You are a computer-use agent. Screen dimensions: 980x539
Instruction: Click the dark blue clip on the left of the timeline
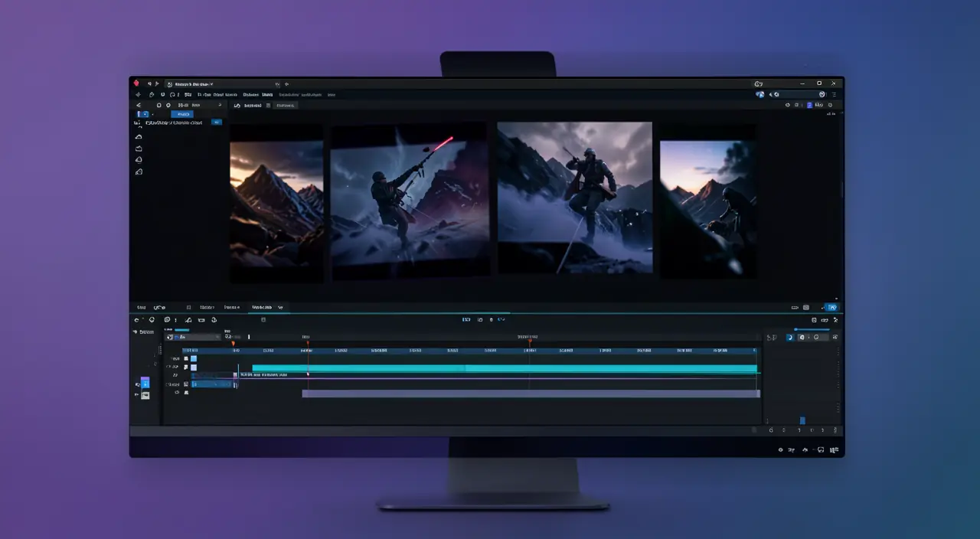coord(213,384)
